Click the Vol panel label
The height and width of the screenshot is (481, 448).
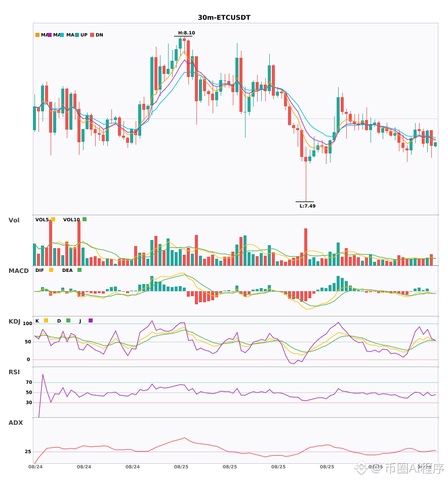click(x=14, y=220)
